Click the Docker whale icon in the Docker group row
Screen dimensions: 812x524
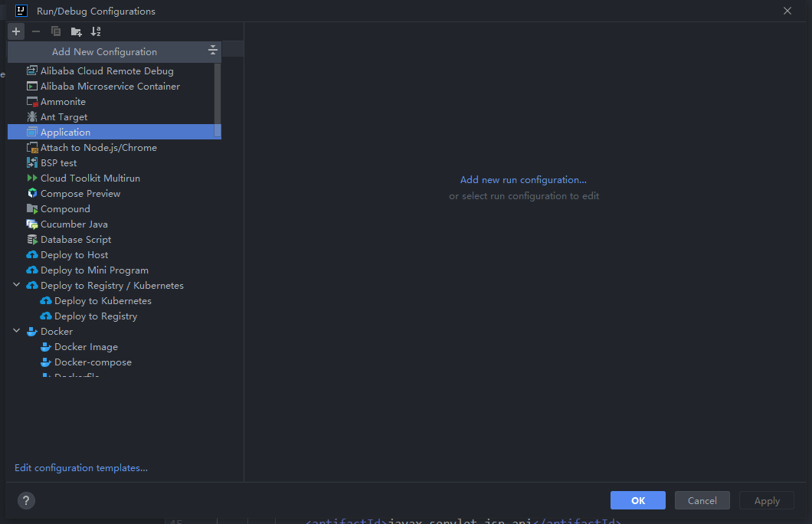32,332
